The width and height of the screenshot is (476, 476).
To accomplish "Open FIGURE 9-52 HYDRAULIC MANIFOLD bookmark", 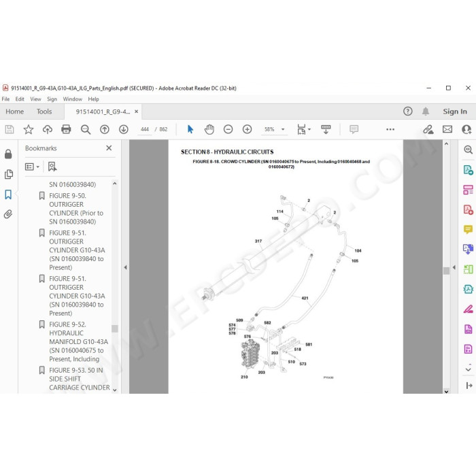I will [79, 341].
